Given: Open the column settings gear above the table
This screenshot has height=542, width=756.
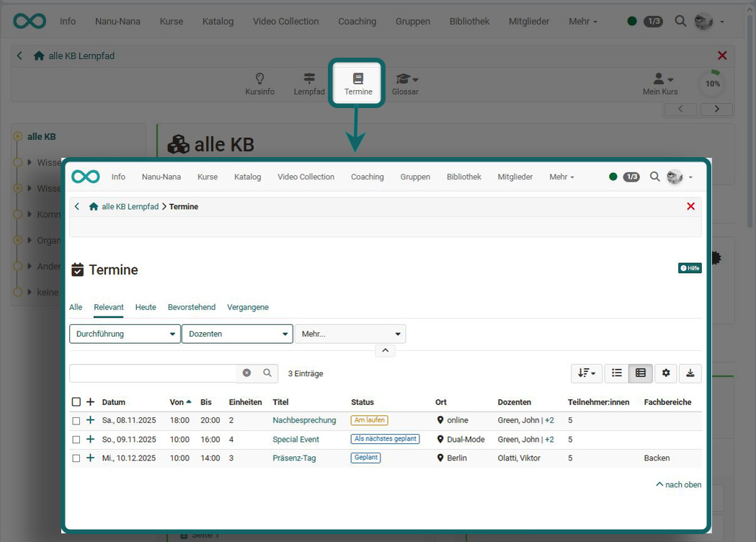Looking at the screenshot, I should 665,373.
